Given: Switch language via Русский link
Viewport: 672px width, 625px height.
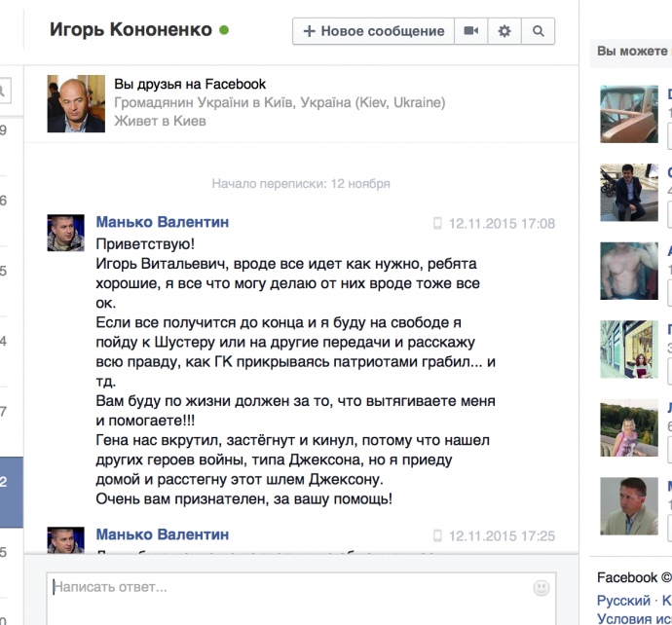Looking at the screenshot, I should (623, 600).
